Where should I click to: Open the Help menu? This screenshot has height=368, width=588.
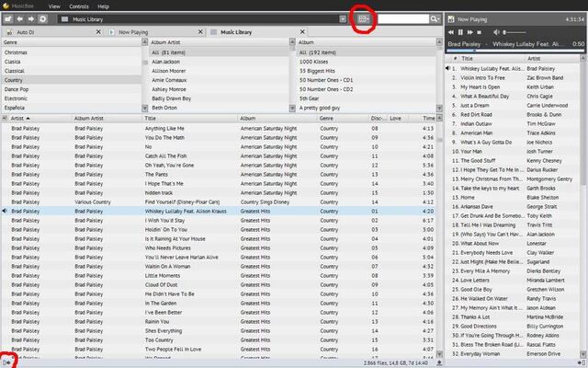(x=103, y=6)
